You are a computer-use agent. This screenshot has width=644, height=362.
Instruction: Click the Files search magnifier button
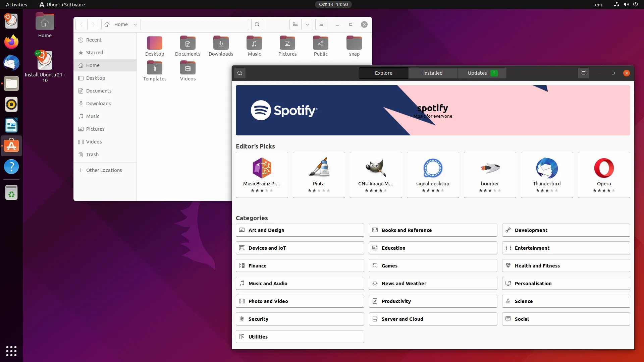coord(257,24)
